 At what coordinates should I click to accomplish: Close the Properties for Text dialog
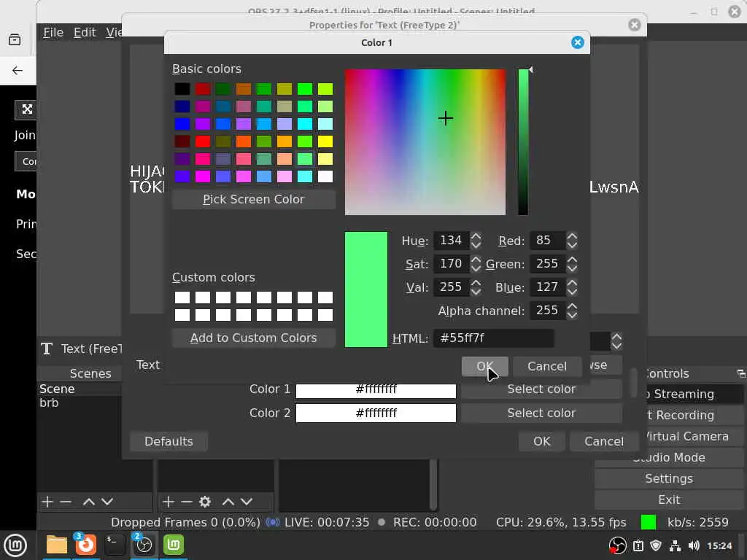coord(634,25)
